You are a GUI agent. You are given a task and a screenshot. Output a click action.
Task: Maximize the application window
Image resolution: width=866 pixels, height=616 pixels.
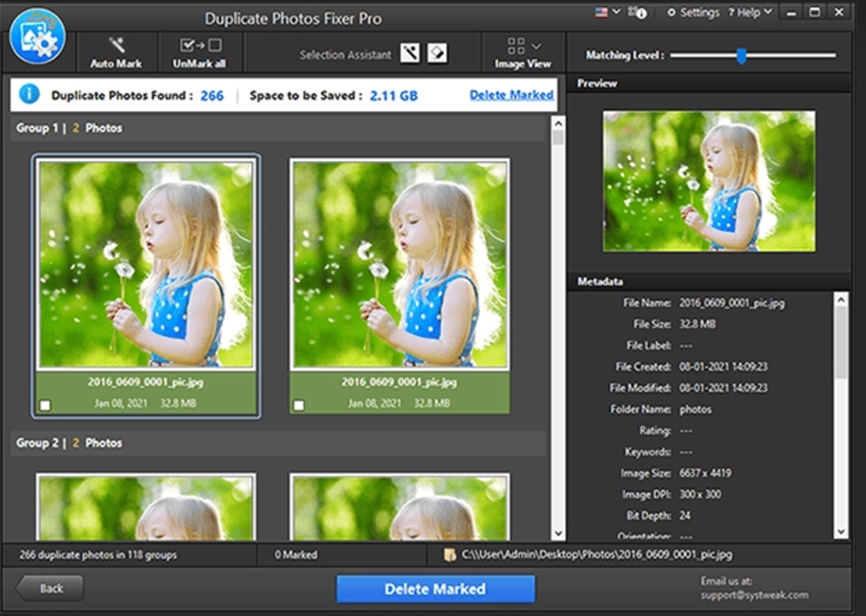click(814, 11)
